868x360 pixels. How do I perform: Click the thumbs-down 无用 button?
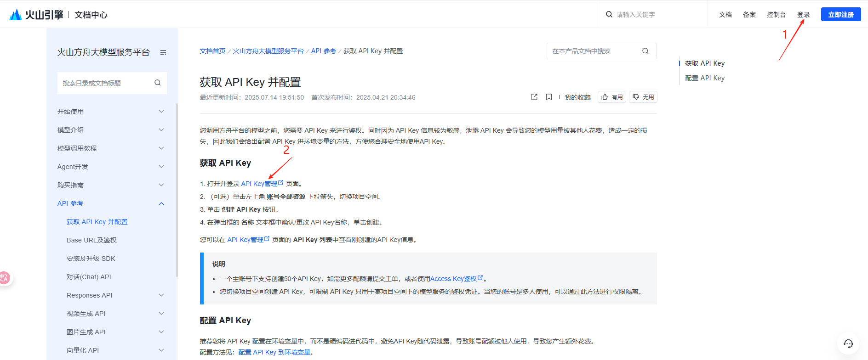click(643, 97)
